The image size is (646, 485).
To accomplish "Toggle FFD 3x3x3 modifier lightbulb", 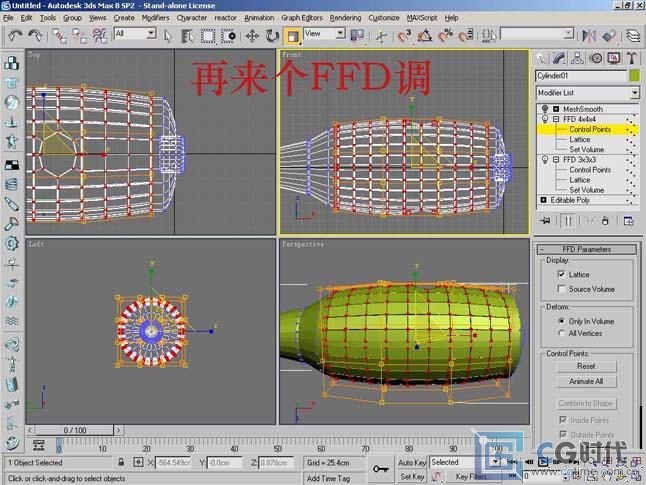I will [545, 159].
